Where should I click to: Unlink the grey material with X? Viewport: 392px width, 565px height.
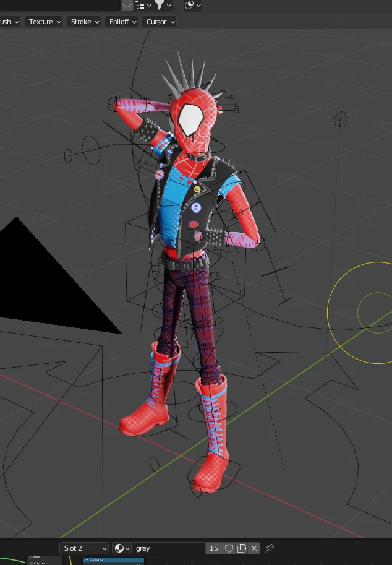tap(254, 548)
